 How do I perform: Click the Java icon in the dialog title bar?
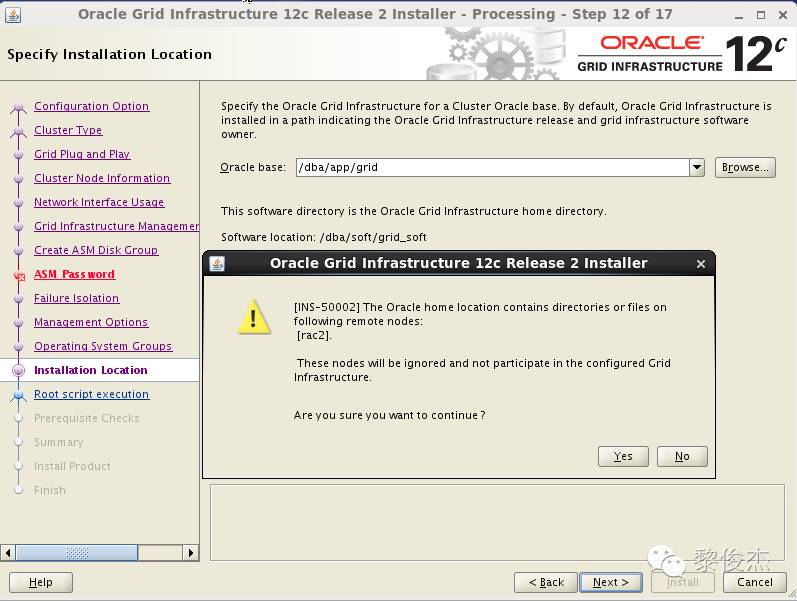click(217, 263)
